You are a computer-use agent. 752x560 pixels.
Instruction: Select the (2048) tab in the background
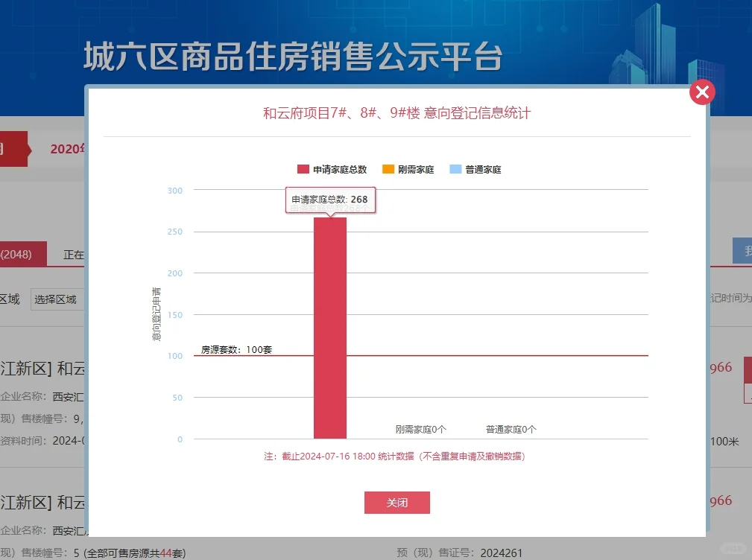click(x=23, y=254)
